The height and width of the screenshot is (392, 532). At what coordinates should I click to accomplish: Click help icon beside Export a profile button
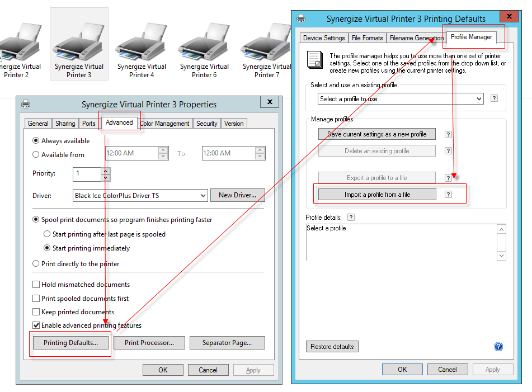(448, 178)
